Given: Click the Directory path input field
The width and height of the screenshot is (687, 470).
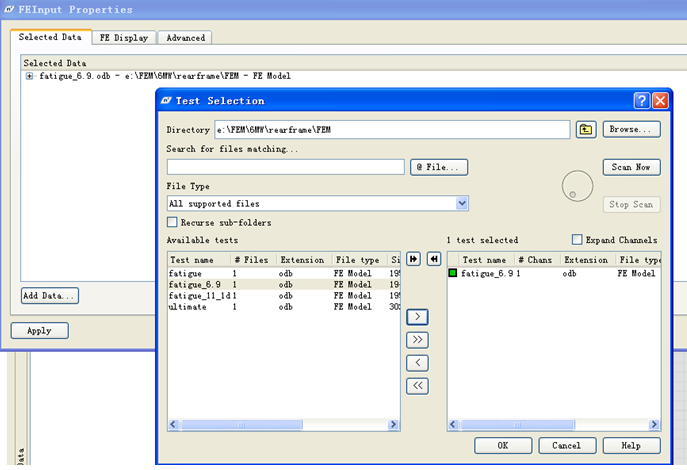Looking at the screenshot, I should click(392, 130).
